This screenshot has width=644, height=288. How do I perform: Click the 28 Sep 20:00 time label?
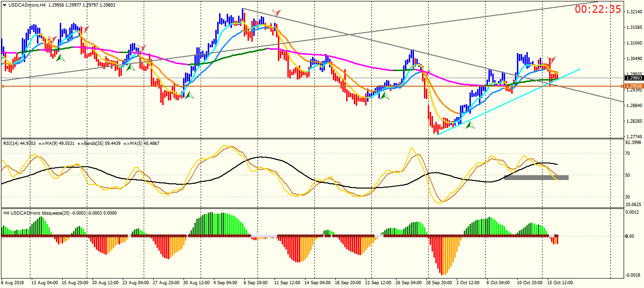pyautogui.click(x=440, y=283)
